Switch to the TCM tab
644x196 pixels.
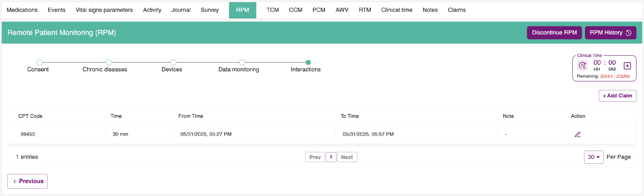coord(272,10)
